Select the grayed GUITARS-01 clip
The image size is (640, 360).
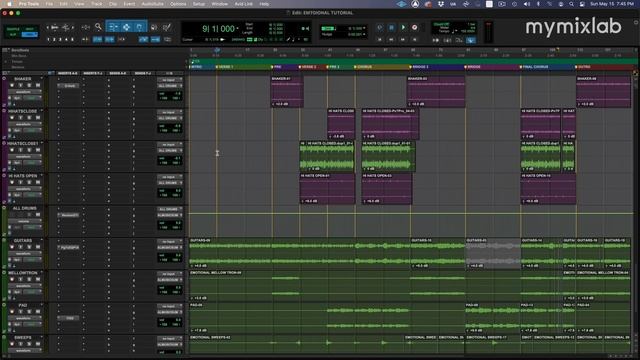coord(493,253)
